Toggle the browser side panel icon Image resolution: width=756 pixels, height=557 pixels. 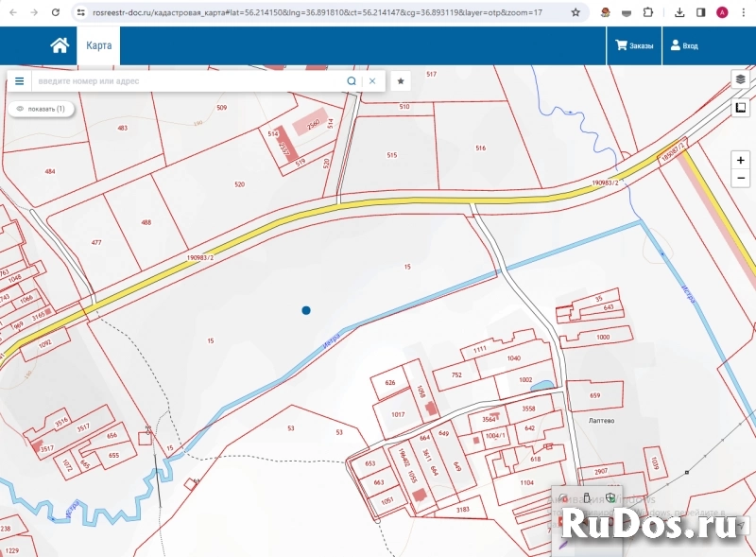coord(700,12)
